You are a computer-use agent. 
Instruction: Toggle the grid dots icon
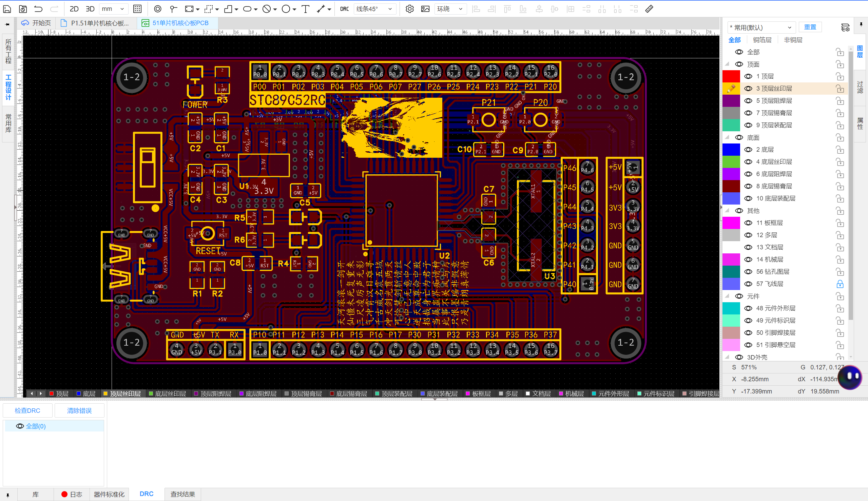click(137, 9)
